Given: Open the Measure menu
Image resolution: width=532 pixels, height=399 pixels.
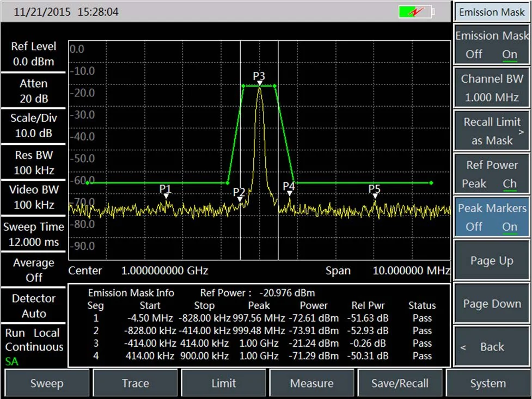Looking at the screenshot, I should 312,383.
